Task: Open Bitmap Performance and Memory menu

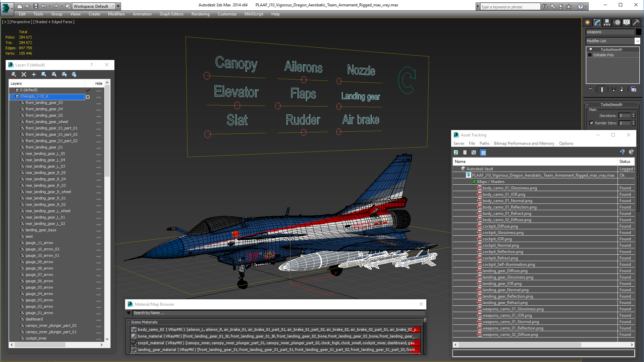Action: tap(524, 143)
